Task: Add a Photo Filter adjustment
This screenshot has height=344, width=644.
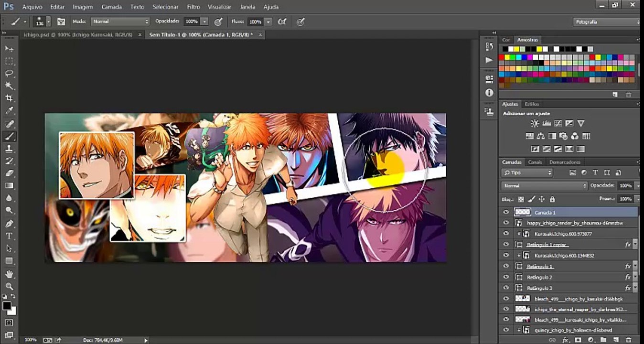Action: tap(563, 136)
